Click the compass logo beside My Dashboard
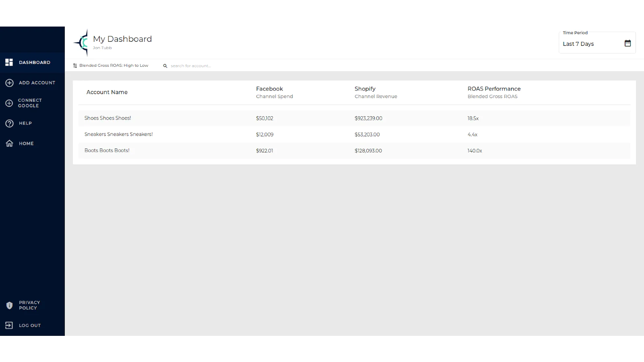The width and height of the screenshot is (644, 362). 82,42
